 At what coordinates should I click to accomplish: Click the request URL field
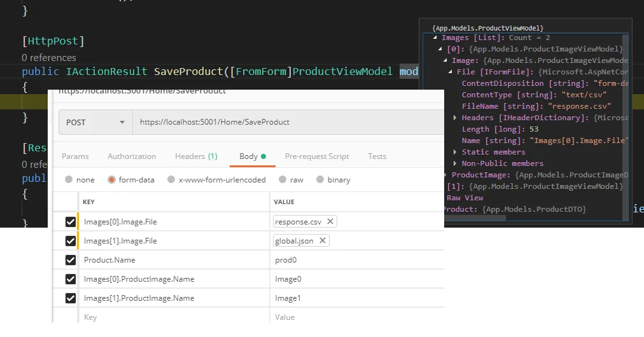coord(286,122)
